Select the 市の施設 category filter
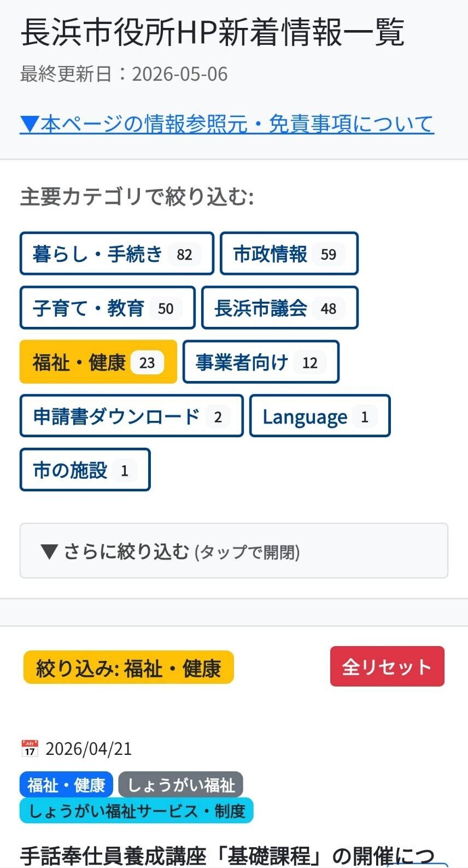 coord(85,470)
